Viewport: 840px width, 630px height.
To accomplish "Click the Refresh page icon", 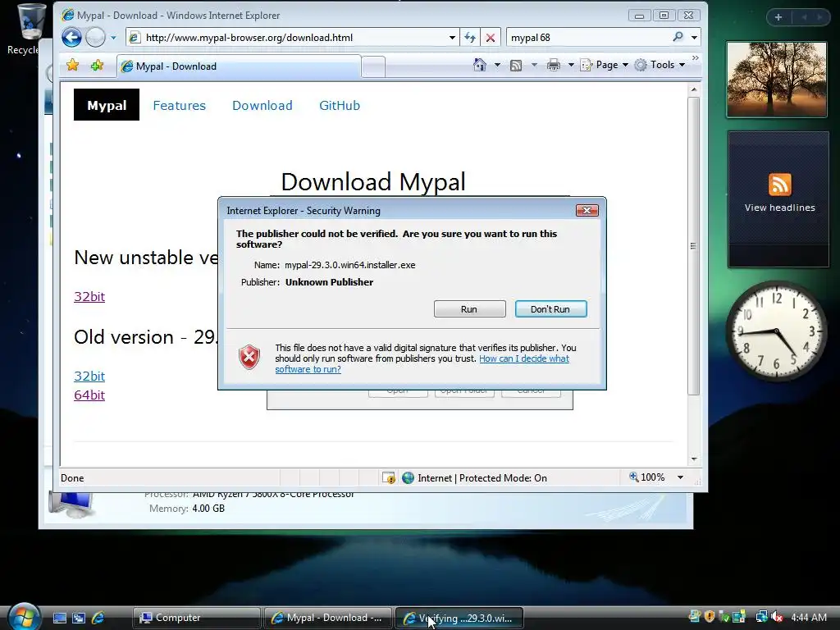I will (x=470, y=38).
